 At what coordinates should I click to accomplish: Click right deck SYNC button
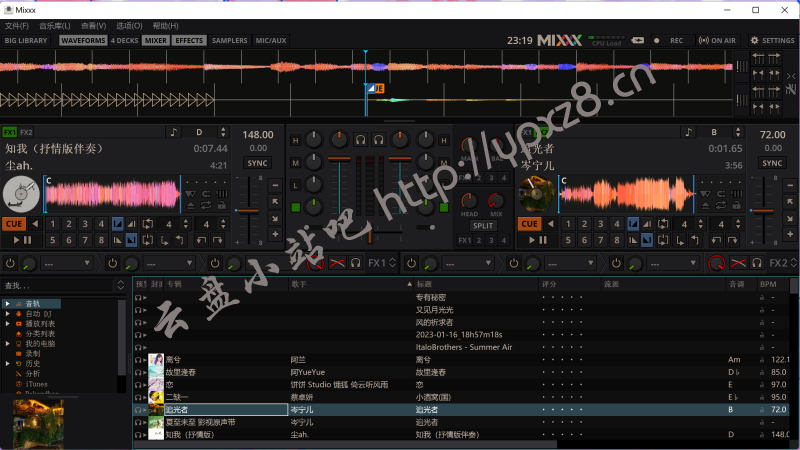pyautogui.click(x=772, y=163)
